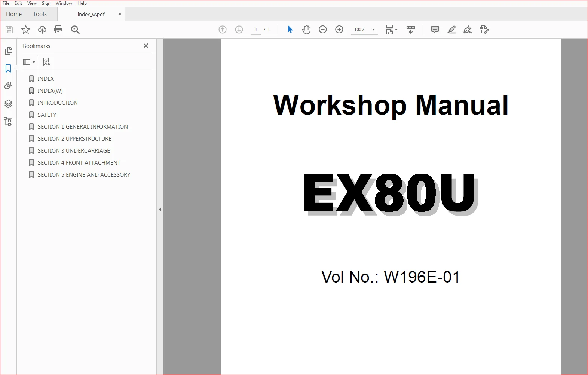Jump to the SAFETY bookmark

[x=47, y=115]
